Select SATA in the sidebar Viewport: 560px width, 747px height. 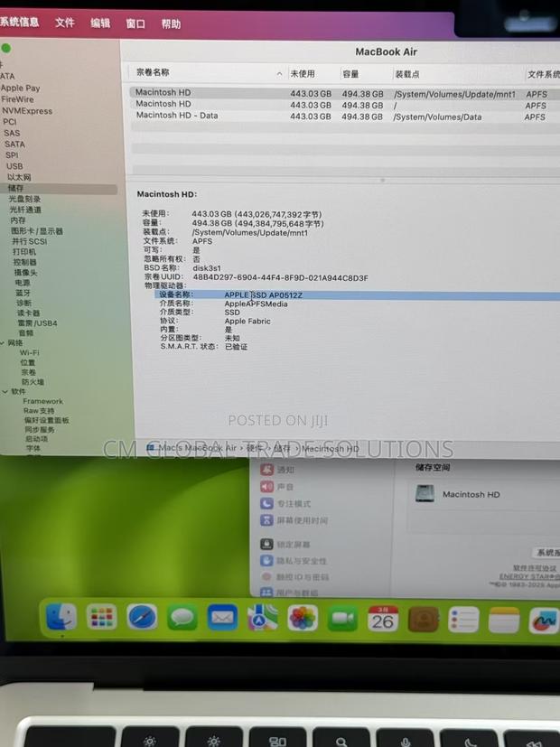[14, 144]
